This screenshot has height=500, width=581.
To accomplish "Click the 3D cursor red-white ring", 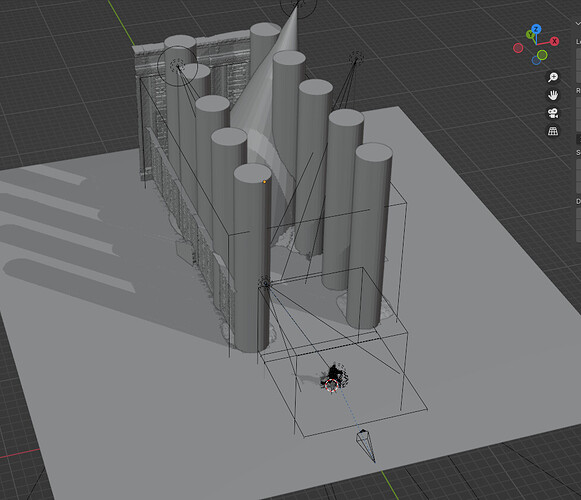I will 331,385.
